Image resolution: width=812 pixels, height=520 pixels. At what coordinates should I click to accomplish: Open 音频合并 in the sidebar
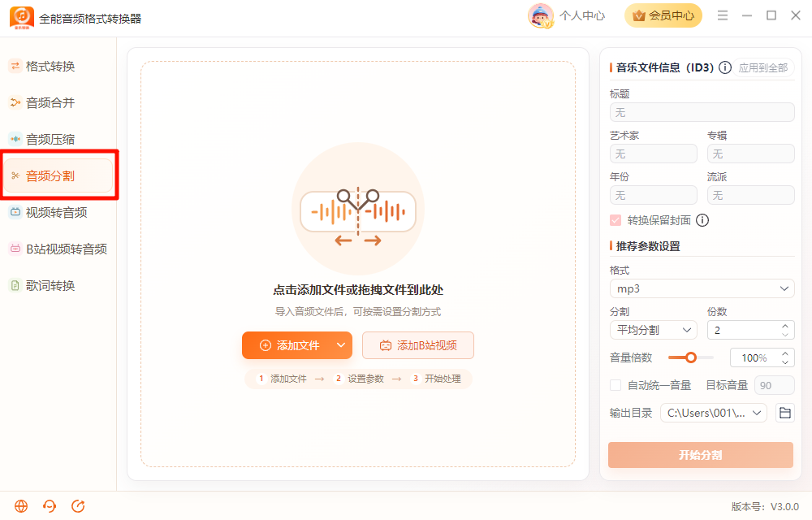(50, 103)
